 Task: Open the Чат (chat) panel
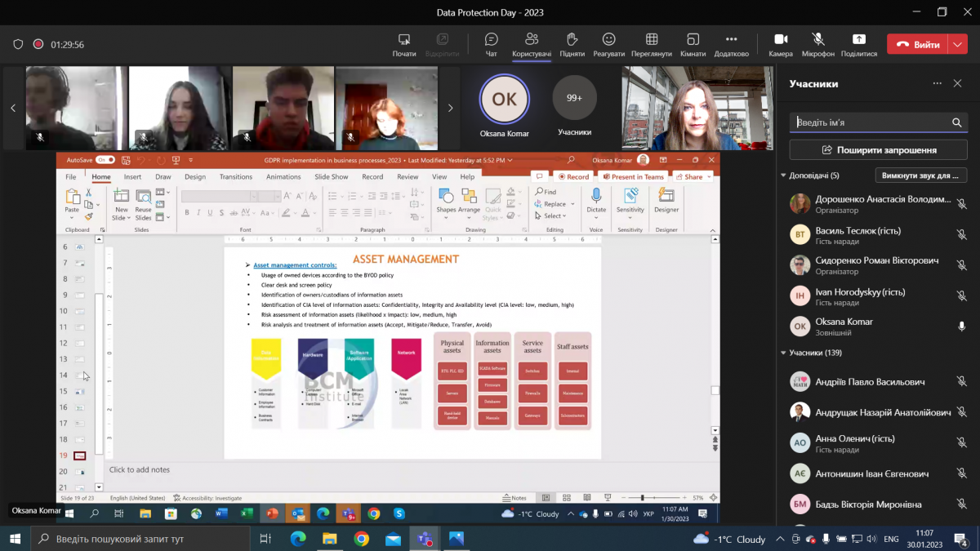pyautogui.click(x=491, y=44)
